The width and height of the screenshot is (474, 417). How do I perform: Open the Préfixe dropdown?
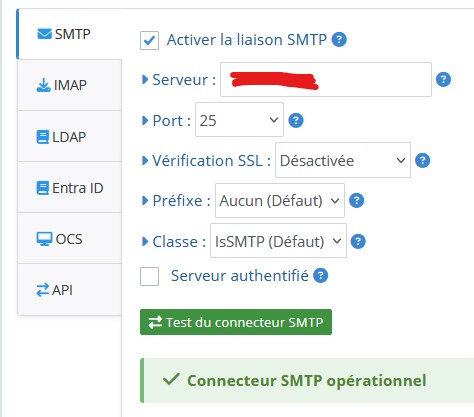[x=280, y=201]
